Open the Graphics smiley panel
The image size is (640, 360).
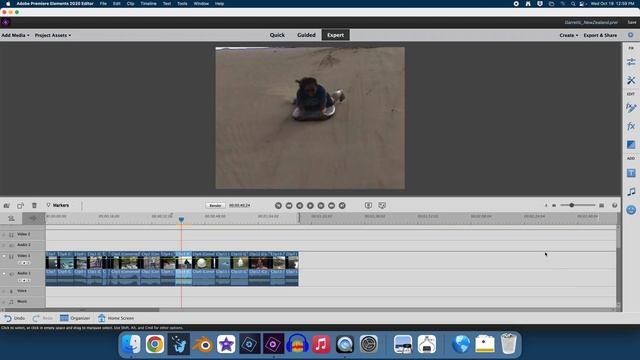631,210
